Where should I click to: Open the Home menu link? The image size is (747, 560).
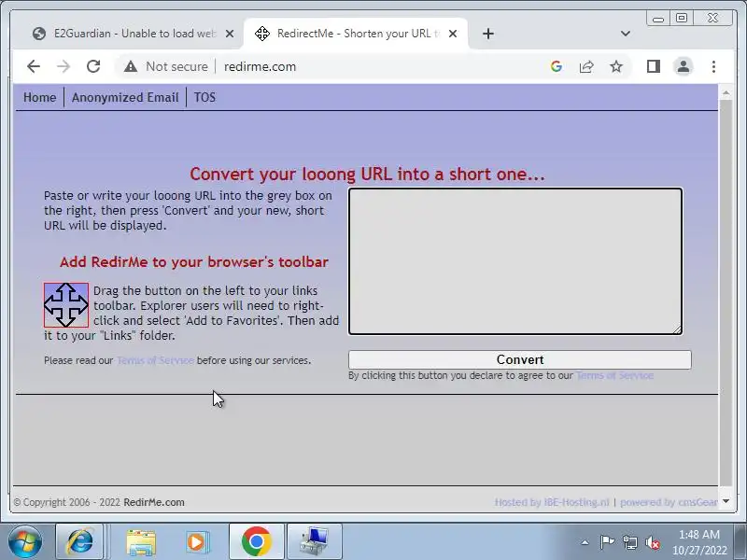click(x=39, y=97)
